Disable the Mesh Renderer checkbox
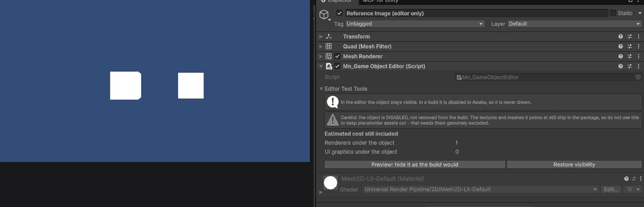 tap(338, 57)
